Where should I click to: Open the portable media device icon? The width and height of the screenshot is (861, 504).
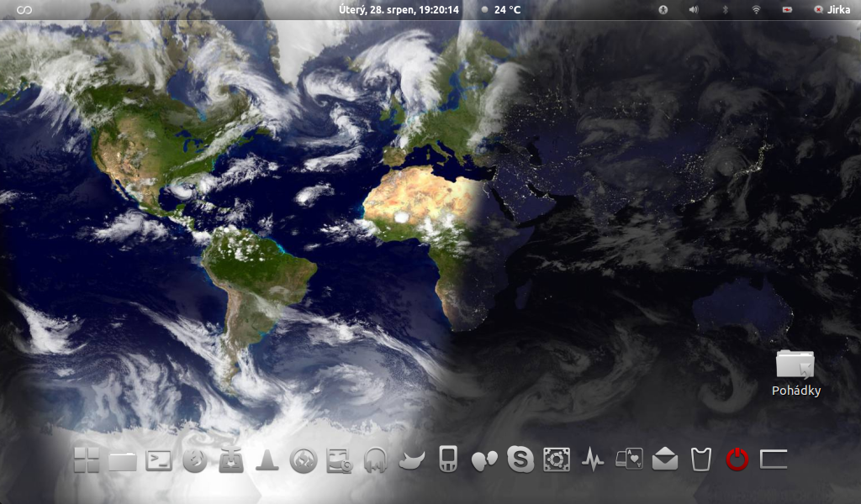click(448, 459)
